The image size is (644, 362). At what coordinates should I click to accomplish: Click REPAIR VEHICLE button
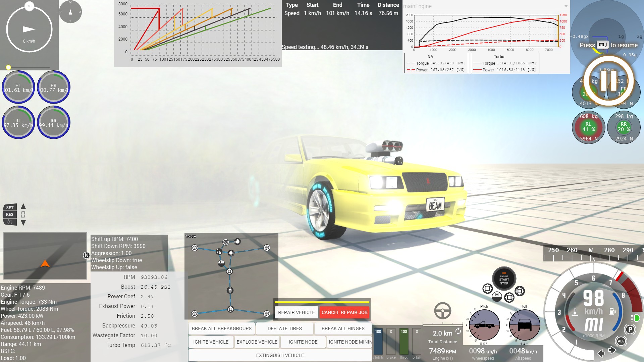click(x=297, y=312)
